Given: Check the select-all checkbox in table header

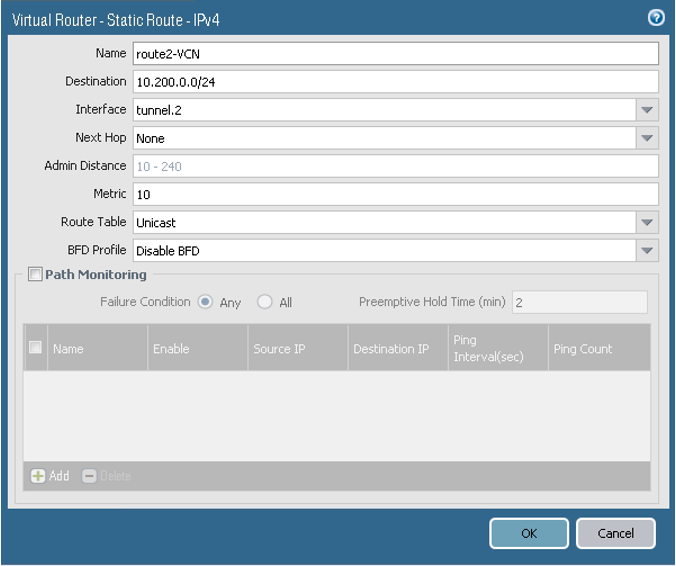Looking at the screenshot, I should tap(35, 348).
